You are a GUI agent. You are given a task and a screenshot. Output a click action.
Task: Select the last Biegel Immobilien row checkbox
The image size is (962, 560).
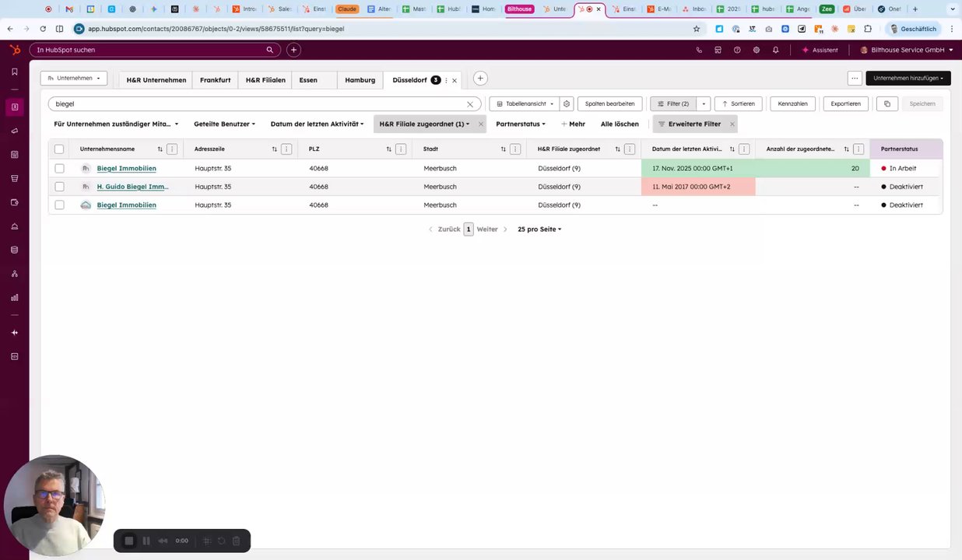click(59, 205)
